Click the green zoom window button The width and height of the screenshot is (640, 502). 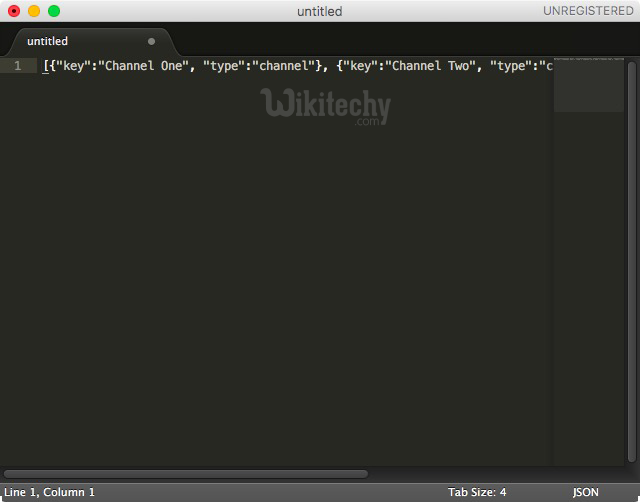pos(54,11)
